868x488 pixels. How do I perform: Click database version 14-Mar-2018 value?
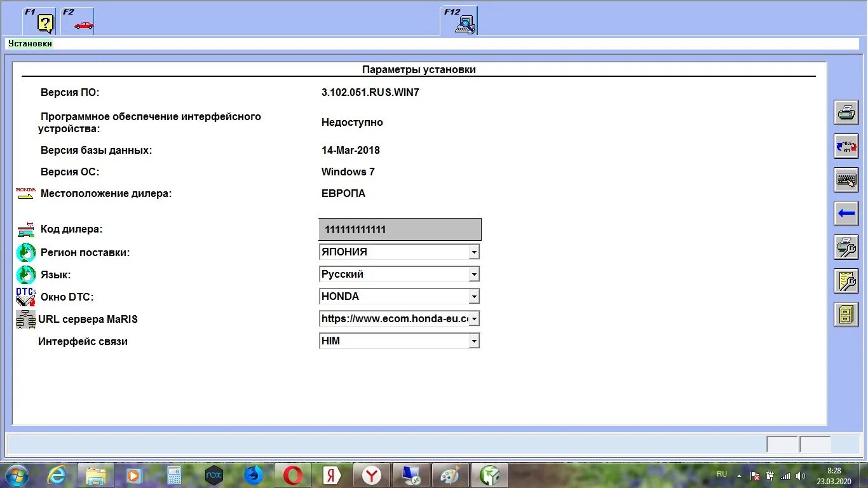[x=351, y=151]
